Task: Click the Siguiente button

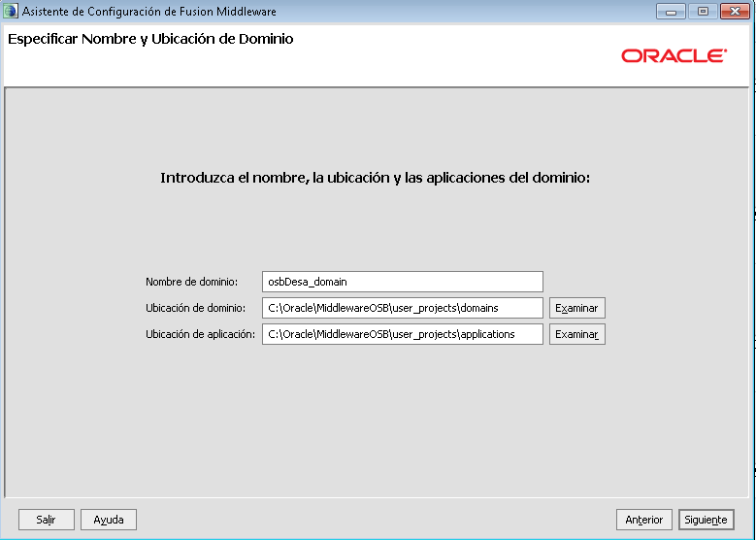Action: pos(706,520)
